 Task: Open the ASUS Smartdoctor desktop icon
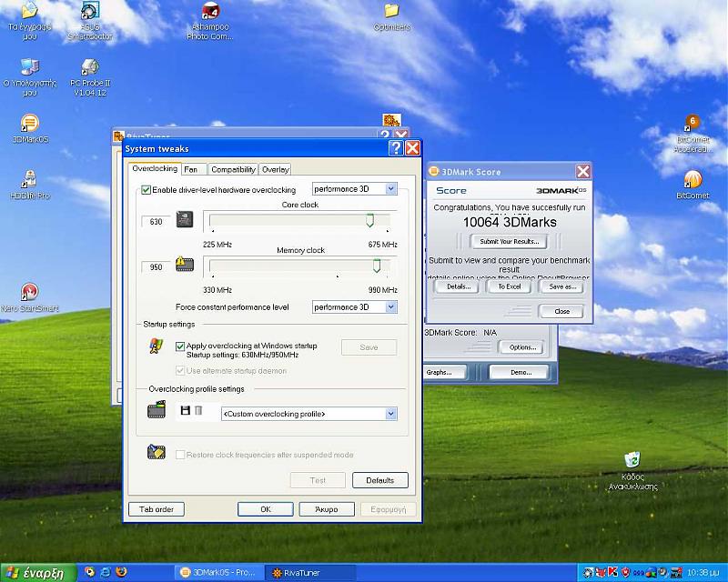(x=90, y=21)
